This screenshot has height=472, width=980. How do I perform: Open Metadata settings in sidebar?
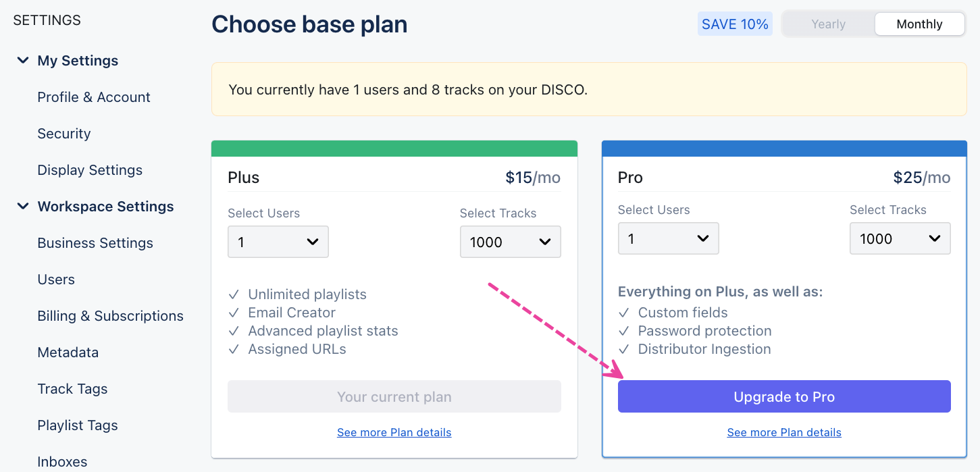(x=68, y=352)
